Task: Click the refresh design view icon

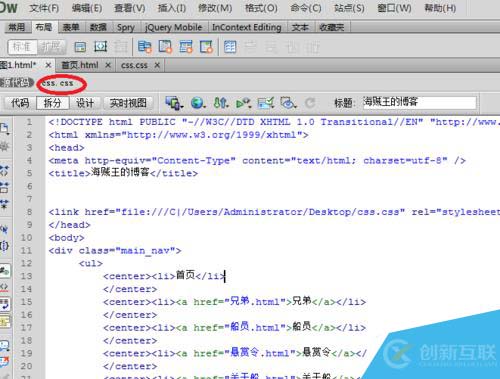Action: 310,103
